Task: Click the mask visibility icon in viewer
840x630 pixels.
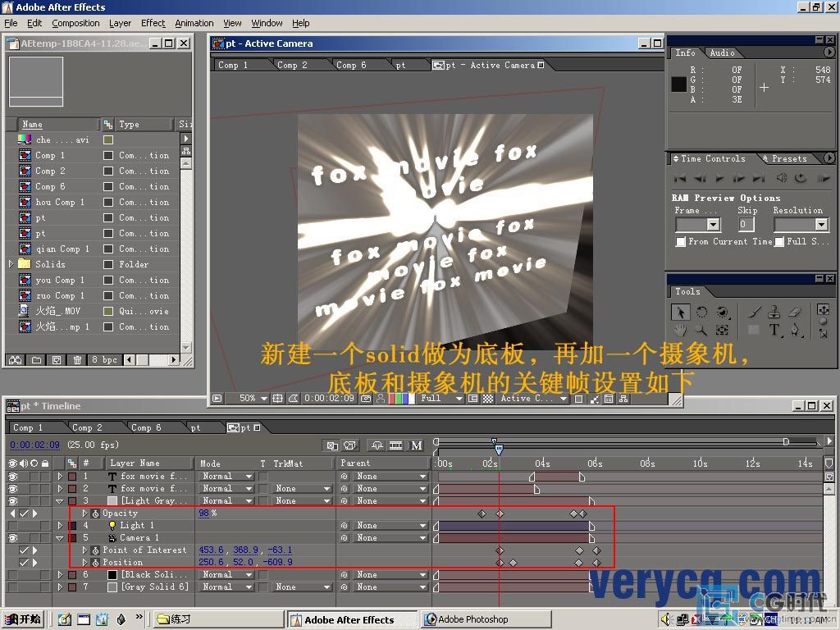Action: point(294,399)
